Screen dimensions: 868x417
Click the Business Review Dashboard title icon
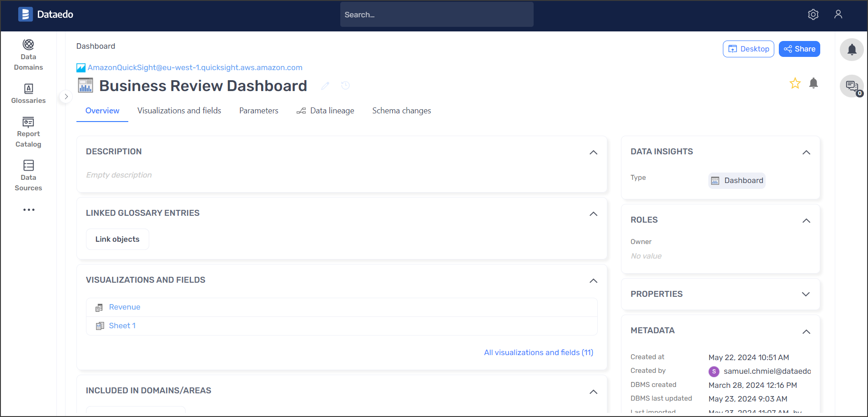[x=85, y=86]
